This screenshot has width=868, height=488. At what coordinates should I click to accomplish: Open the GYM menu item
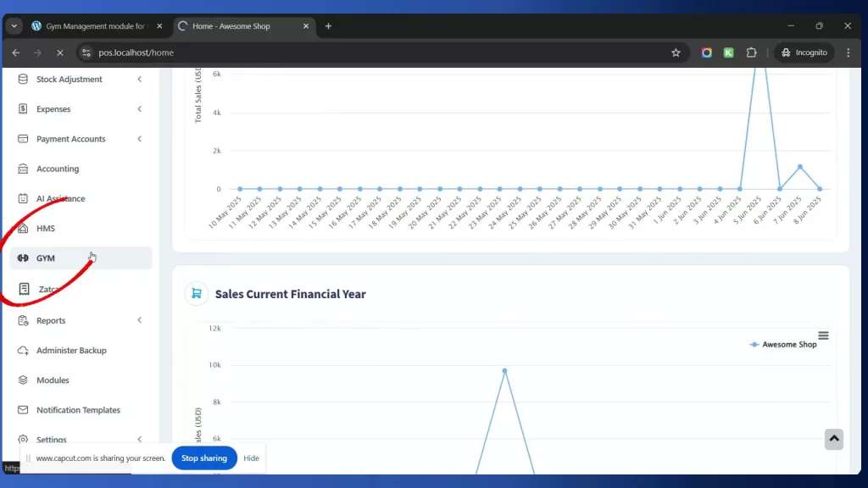click(81, 258)
